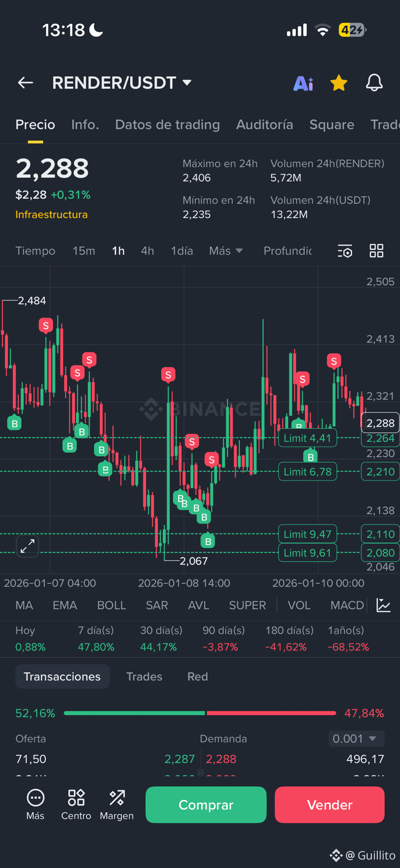This screenshot has width=400, height=868.
Task: Tap the 2,110 price tag
Action: click(x=380, y=534)
